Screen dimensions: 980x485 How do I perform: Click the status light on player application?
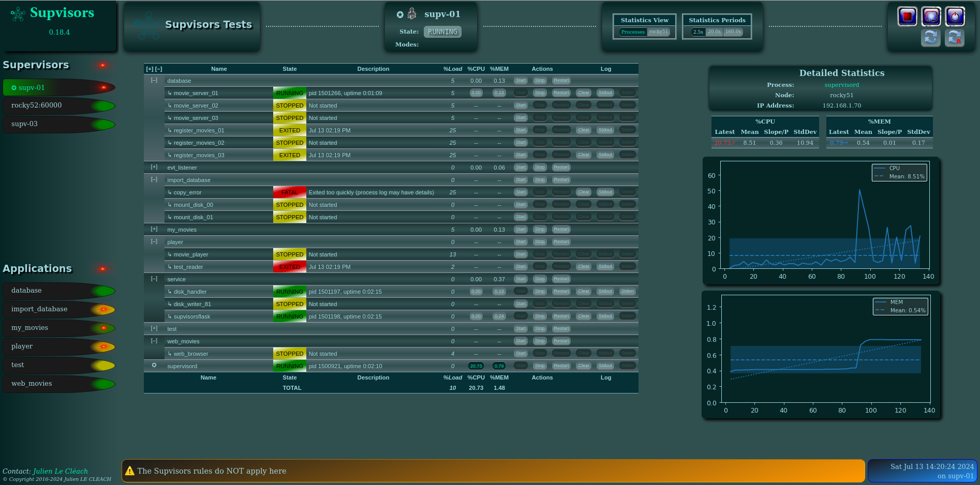pyautogui.click(x=103, y=347)
